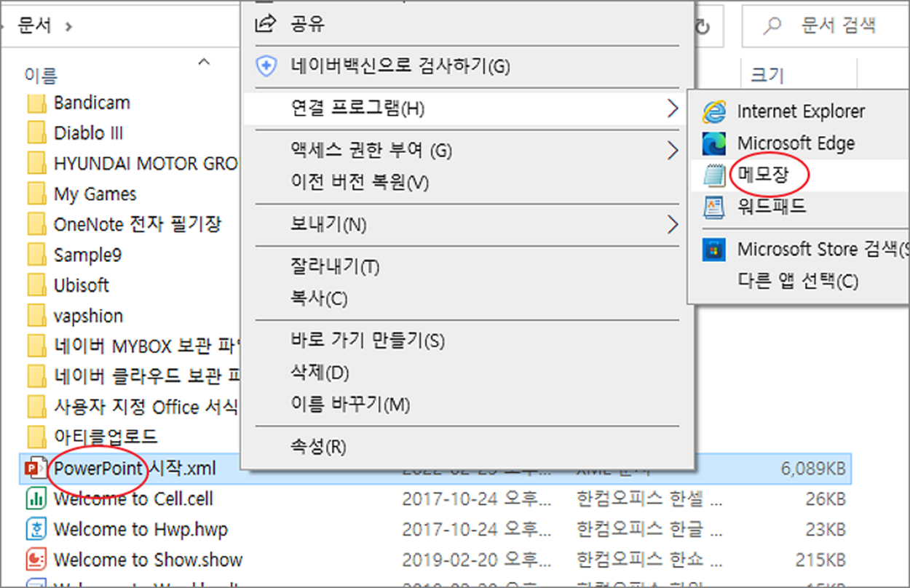Choose 잘라내기(T) from the context menu
This screenshot has width=910, height=588.
pos(335,267)
